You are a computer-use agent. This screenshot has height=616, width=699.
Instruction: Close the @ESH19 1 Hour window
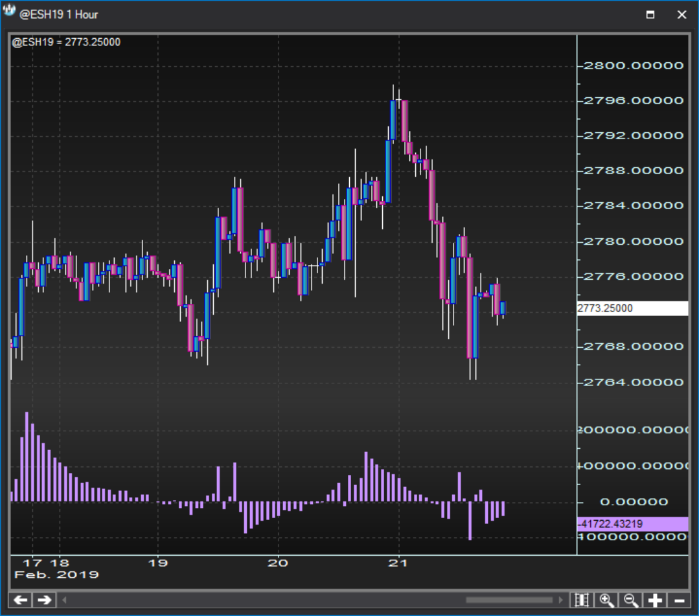click(682, 15)
